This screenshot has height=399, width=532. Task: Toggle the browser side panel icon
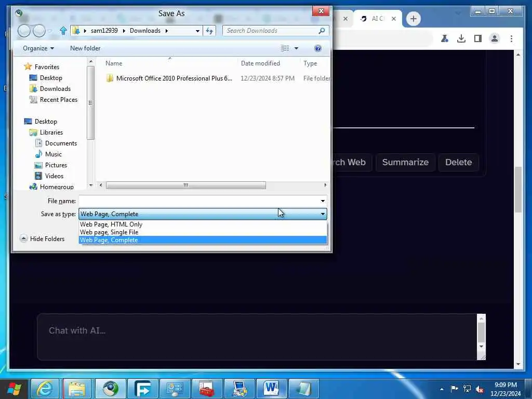(478, 38)
